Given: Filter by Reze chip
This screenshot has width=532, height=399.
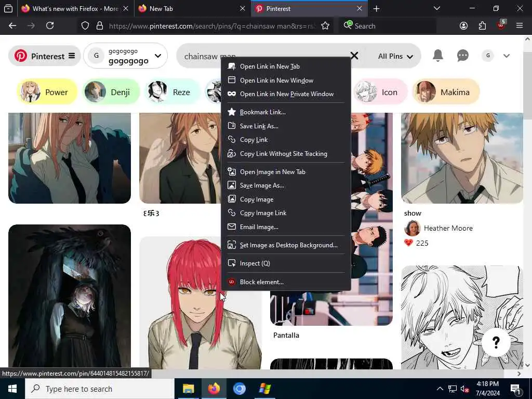Looking at the screenshot, I should click(173, 92).
